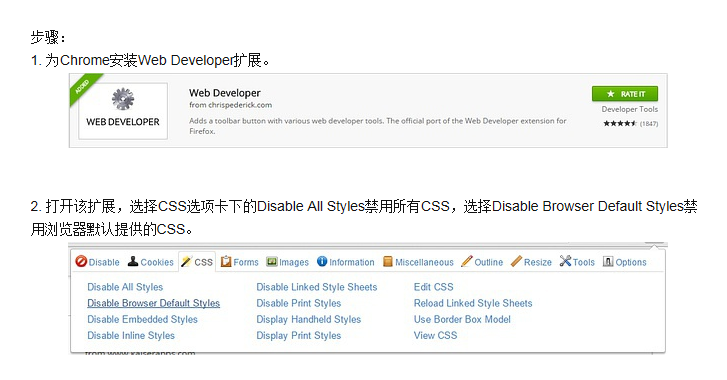
Task: Click the star rating with 1847 reviews
Action: (630, 123)
